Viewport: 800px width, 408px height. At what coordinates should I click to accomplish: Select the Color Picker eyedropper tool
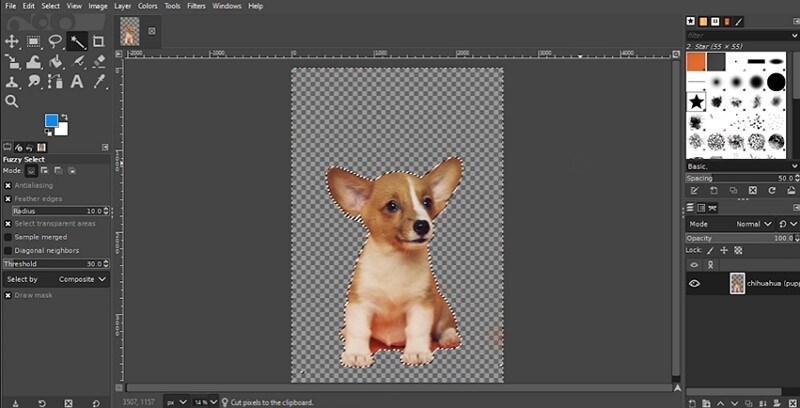coord(99,82)
